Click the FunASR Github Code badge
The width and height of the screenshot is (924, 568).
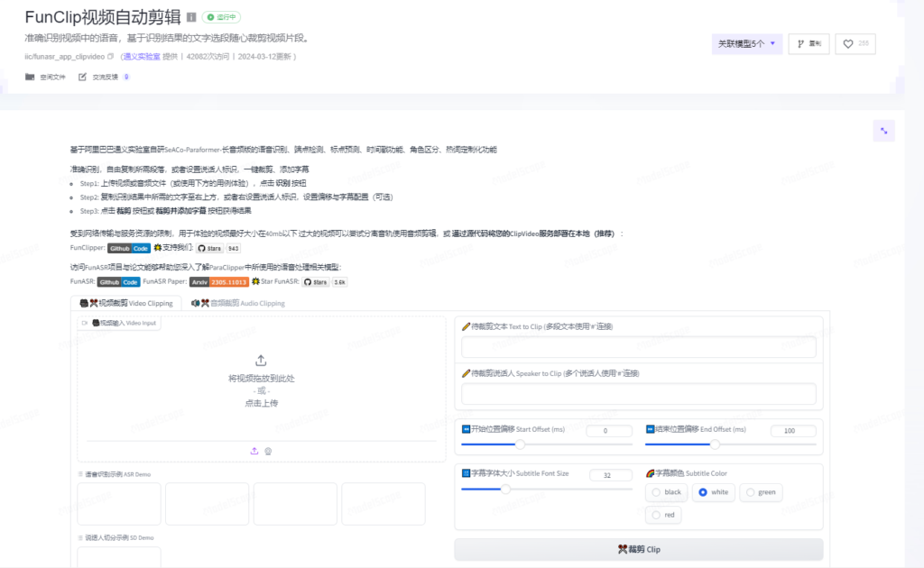118,282
